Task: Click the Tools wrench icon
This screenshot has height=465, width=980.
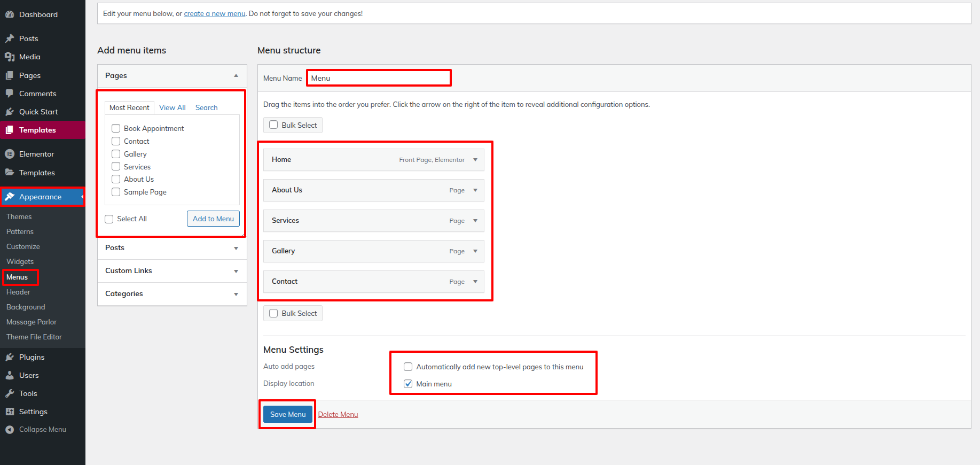Action: point(10,393)
